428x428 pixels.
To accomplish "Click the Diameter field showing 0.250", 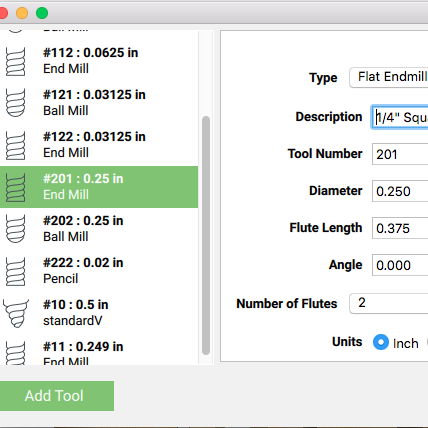I will click(x=400, y=191).
